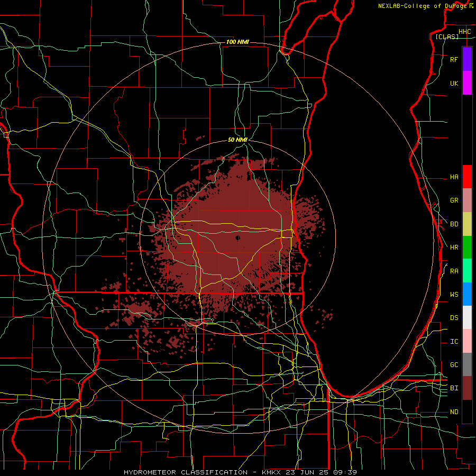
Task: Select the white DS dry snow swatch
Action: click(467, 317)
